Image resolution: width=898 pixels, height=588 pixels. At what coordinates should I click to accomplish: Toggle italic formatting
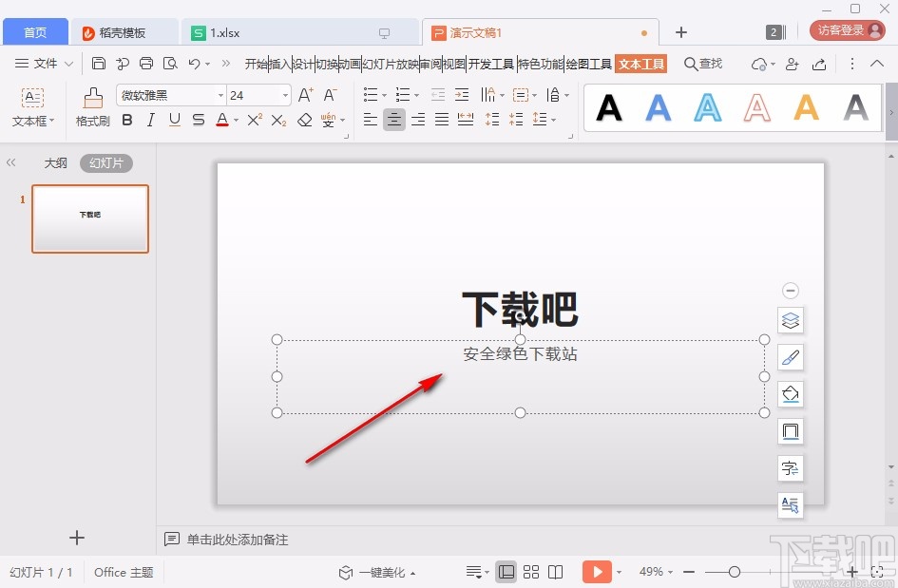click(150, 120)
